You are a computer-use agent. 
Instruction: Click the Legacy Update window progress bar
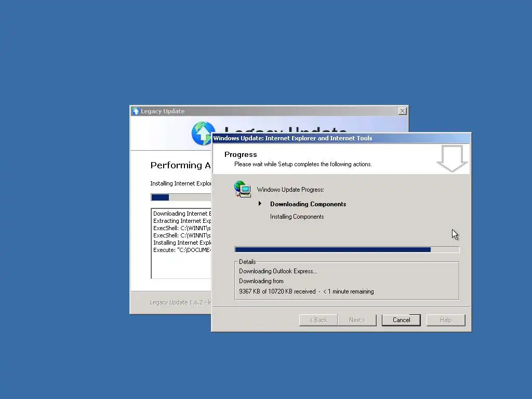click(181, 197)
